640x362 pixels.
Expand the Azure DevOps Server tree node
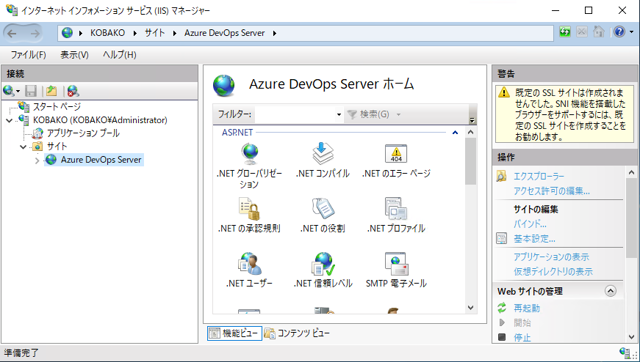(x=37, y=160)
